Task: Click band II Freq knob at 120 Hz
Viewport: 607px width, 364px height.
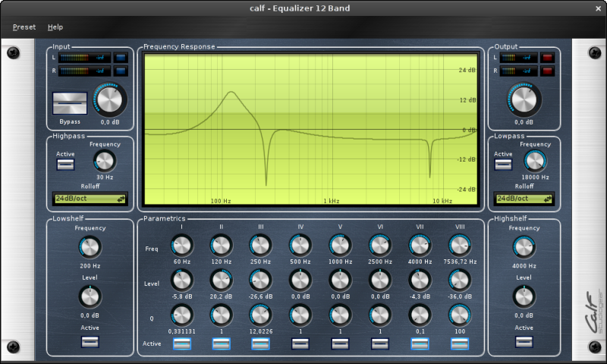Action: 222,245
